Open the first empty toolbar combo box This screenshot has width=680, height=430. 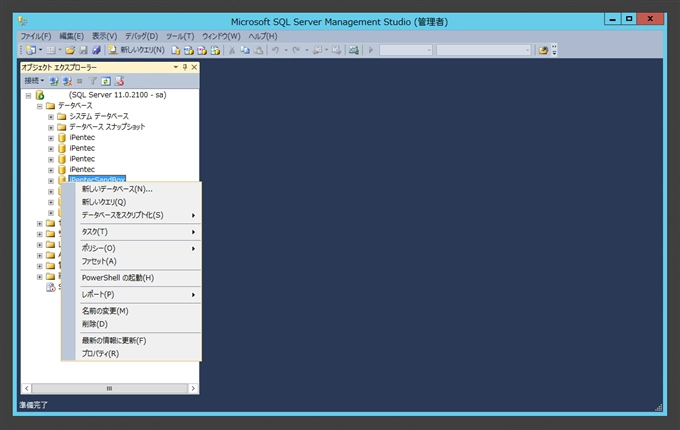(406, 50)
